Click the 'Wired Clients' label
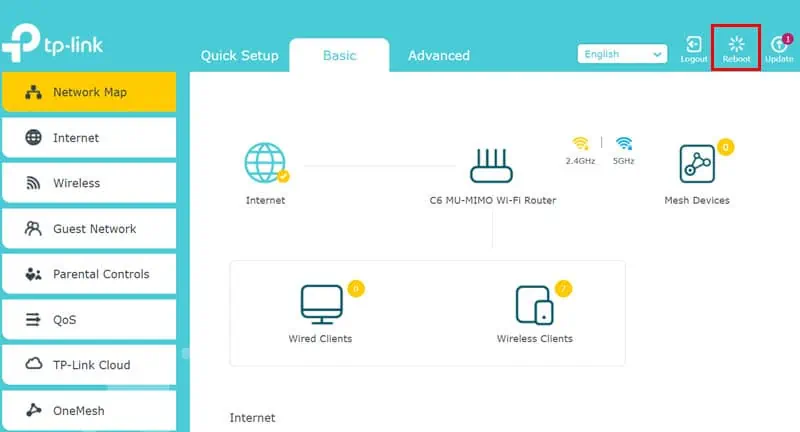This screenshot has width=800, height=432. tap(320, 339)
